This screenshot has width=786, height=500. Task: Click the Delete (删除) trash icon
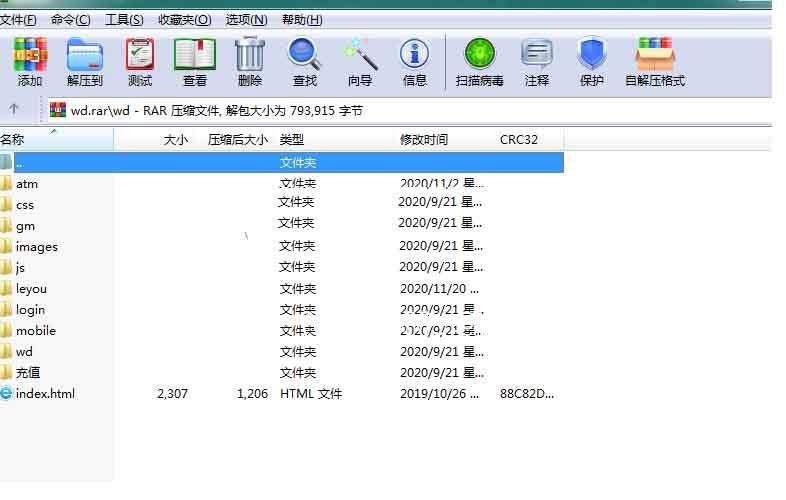point(250,61)
